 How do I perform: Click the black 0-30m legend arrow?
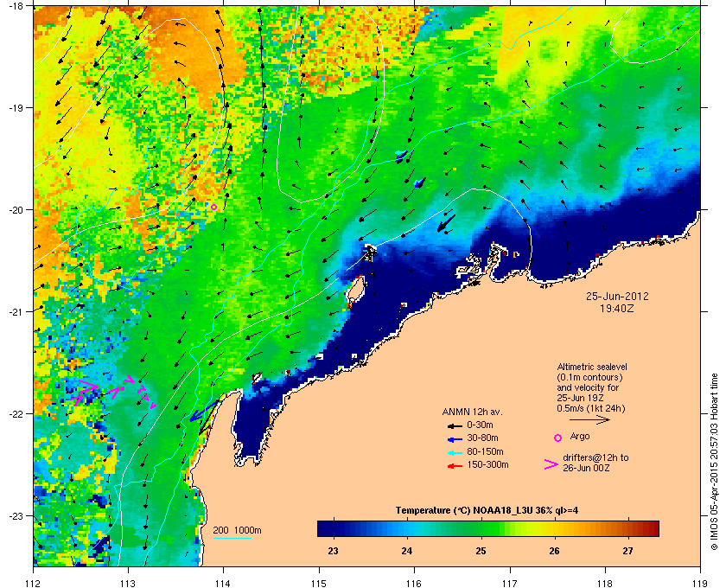[455, 425]
